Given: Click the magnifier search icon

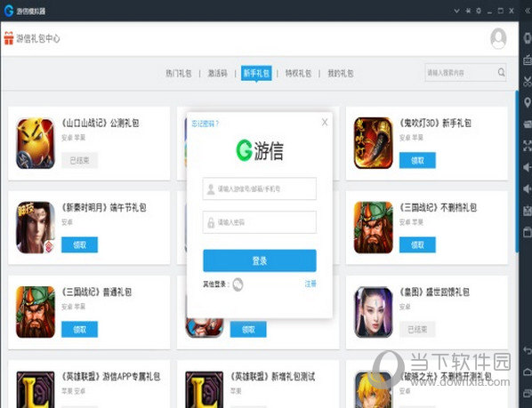Looking at the screenshot, I should click(501, 72).
